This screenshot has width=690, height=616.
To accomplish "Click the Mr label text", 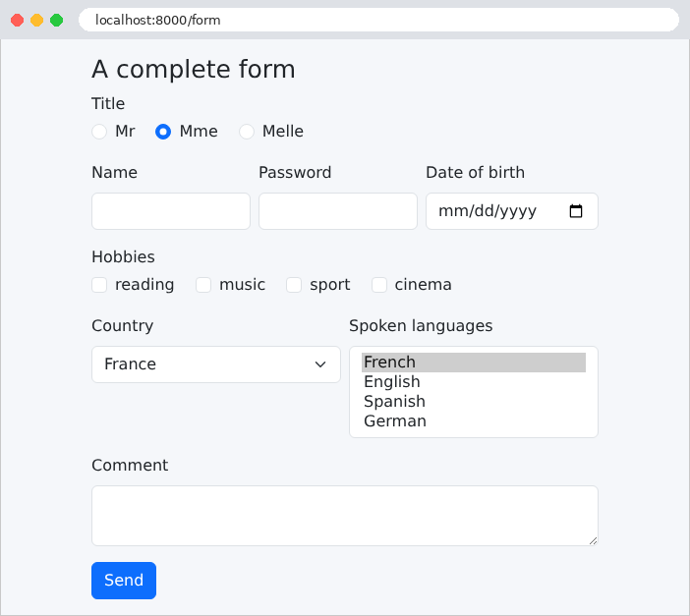I will (125, 131).
